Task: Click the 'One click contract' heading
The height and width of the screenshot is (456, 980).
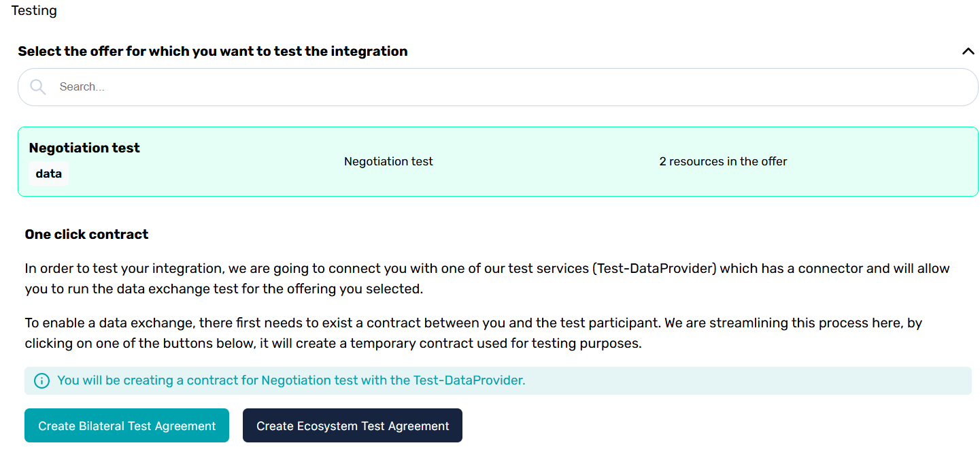Action: [86, 234]
